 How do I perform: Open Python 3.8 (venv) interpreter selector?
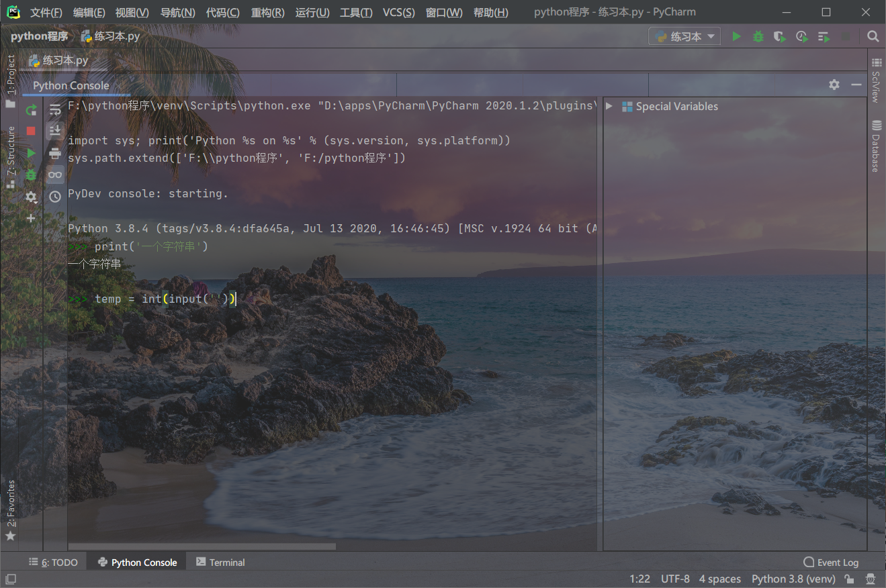[793, 579]
